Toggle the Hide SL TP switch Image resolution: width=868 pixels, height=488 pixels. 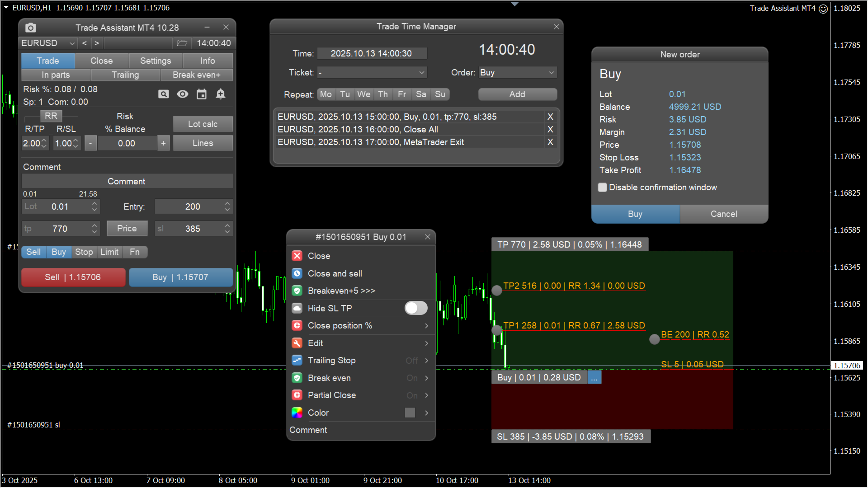tap(415, 308)
